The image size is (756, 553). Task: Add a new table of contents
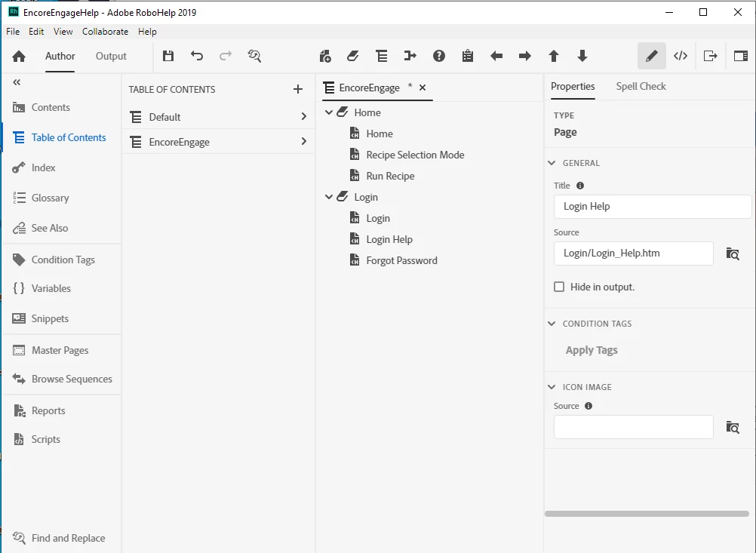pos(298,89)
